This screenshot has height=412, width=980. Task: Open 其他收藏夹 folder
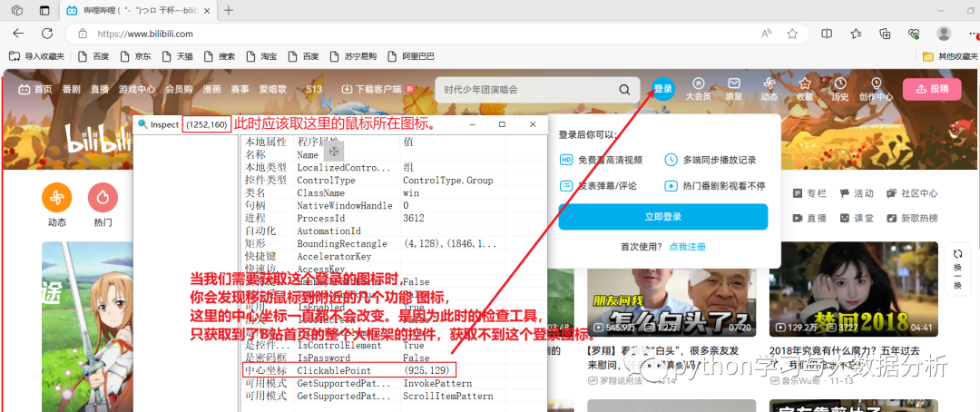[948, 56]
